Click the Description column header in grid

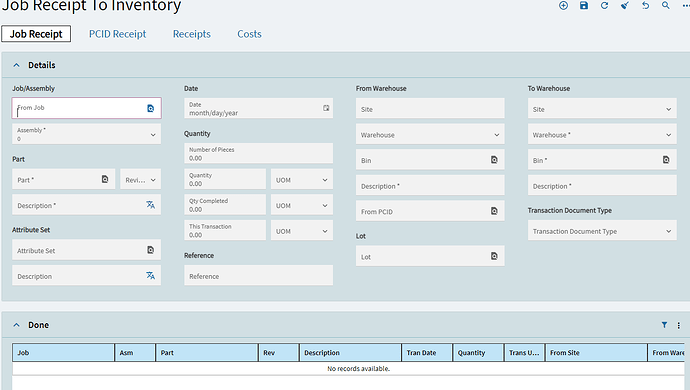pyautogui.click(x=350, y=353)
